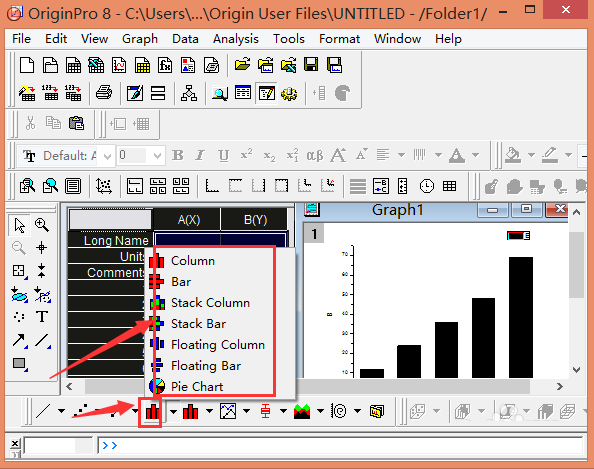Toggle Italic text formatting
Screen dimensions: 594x469
200,155
